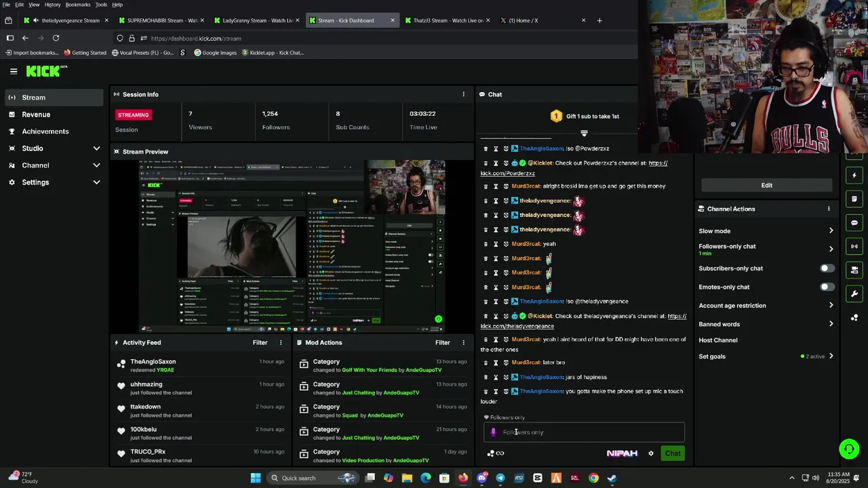Click the NIPAH emote logo
868x488 pixels.
(x=622, y=453)
